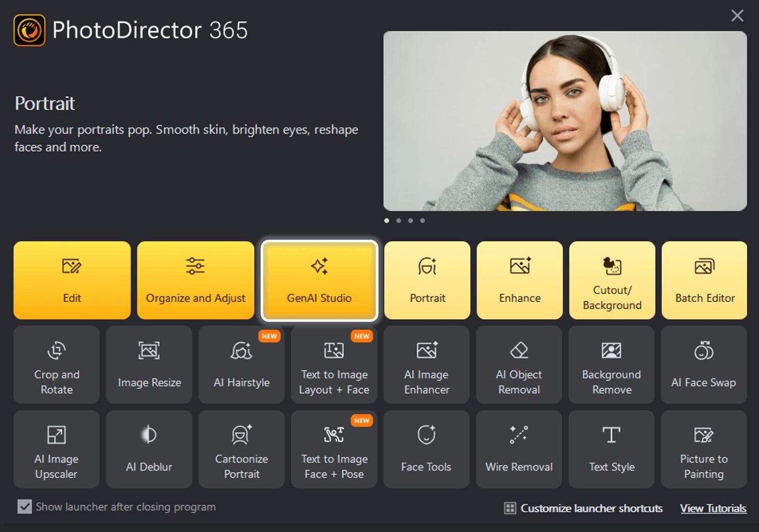Screen dimensions: 759x532
Task: Open the Portrait tile
Action: pos(427,280)
